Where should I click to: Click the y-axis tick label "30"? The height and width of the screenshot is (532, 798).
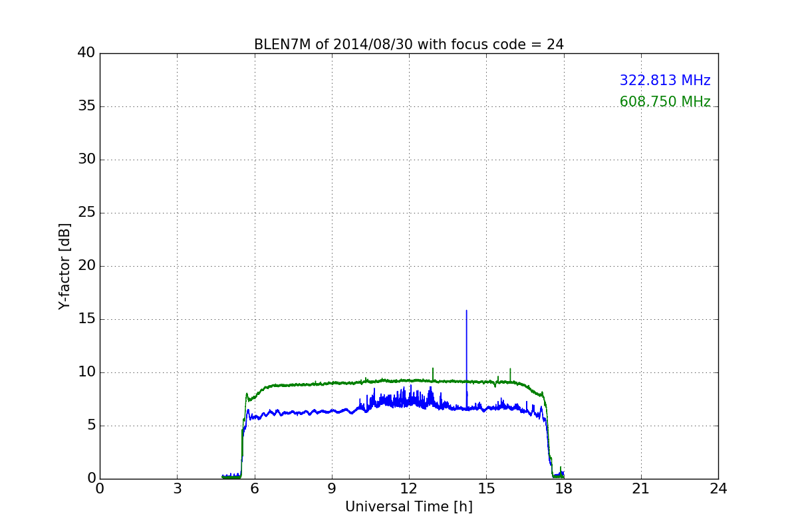click(x=86, y=160)
